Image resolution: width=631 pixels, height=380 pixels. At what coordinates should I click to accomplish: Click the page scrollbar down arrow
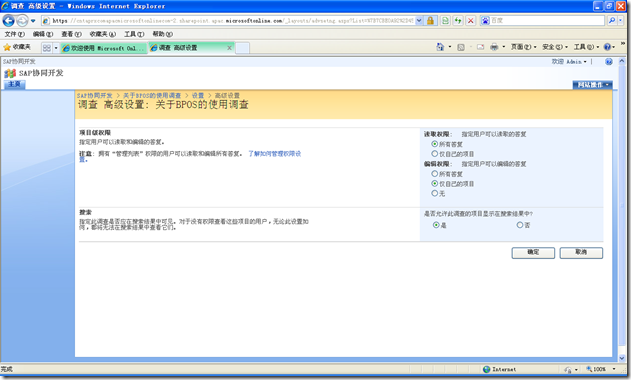[x=621, y=358]
